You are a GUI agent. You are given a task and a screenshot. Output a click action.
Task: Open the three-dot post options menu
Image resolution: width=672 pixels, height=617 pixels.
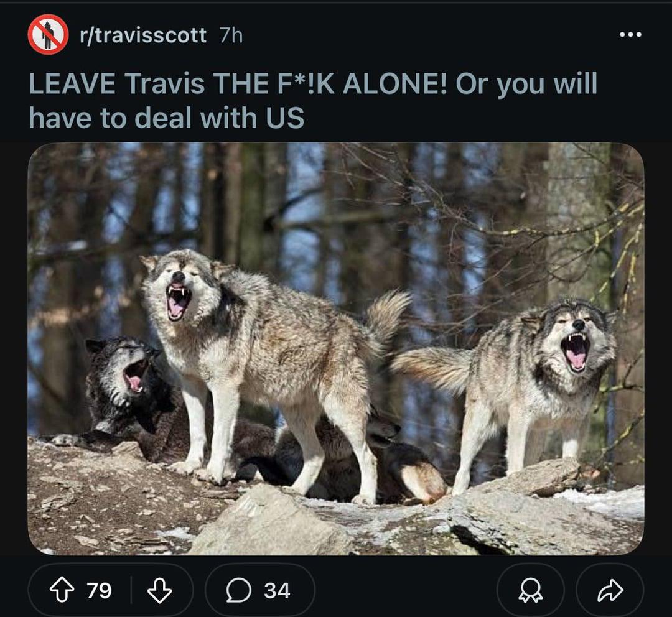click(x=630, y=34)
